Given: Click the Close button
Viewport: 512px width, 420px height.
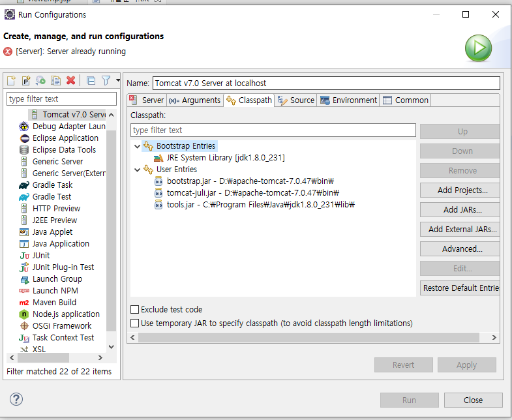Looking at the screenshot, I should click(473, 400).
